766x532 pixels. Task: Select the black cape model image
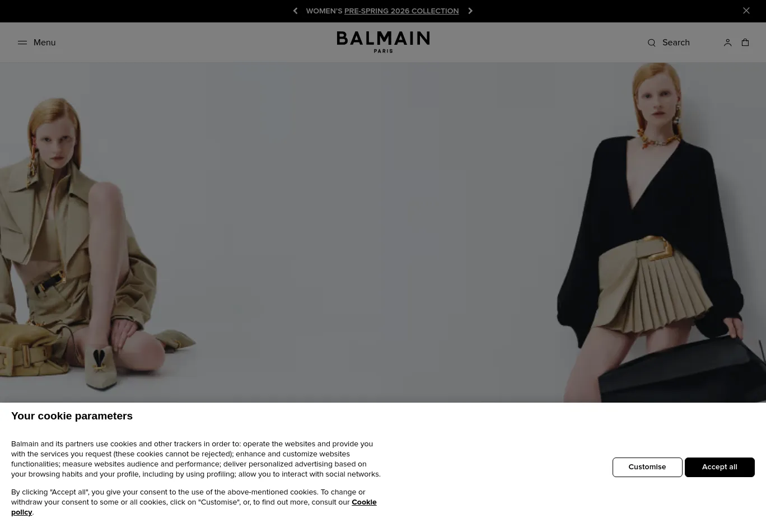click(658, 232)
